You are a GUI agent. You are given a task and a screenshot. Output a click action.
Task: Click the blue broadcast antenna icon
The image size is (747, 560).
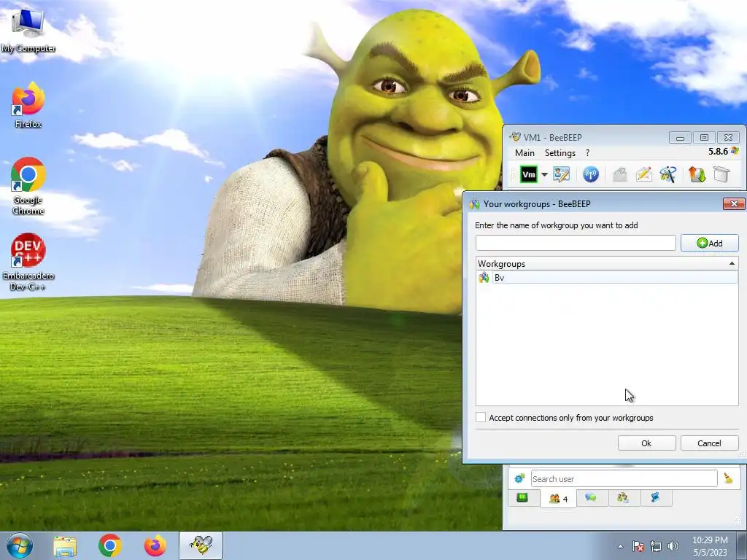(591, 174)
